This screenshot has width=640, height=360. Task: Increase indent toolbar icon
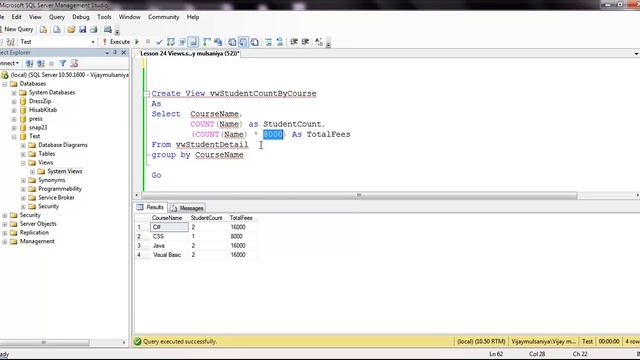coord(305,42)
